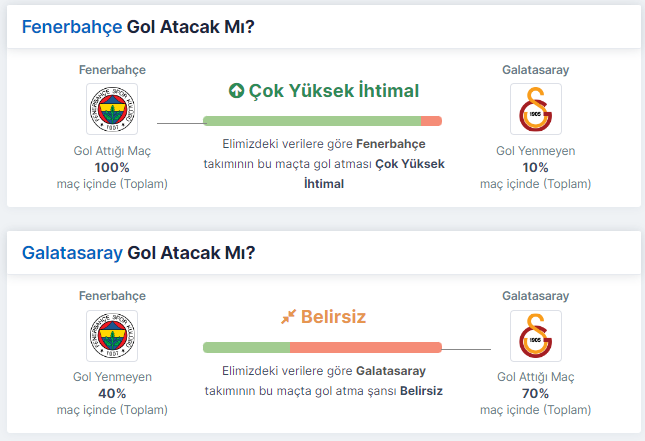Click the green up-arrow icon beside Çok Yüksek İhtimal
Viewport: 645px width, 441px height.
coord(236,91)
